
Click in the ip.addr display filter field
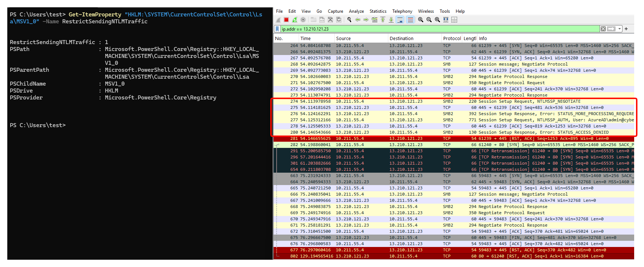(x=440, y=29)
